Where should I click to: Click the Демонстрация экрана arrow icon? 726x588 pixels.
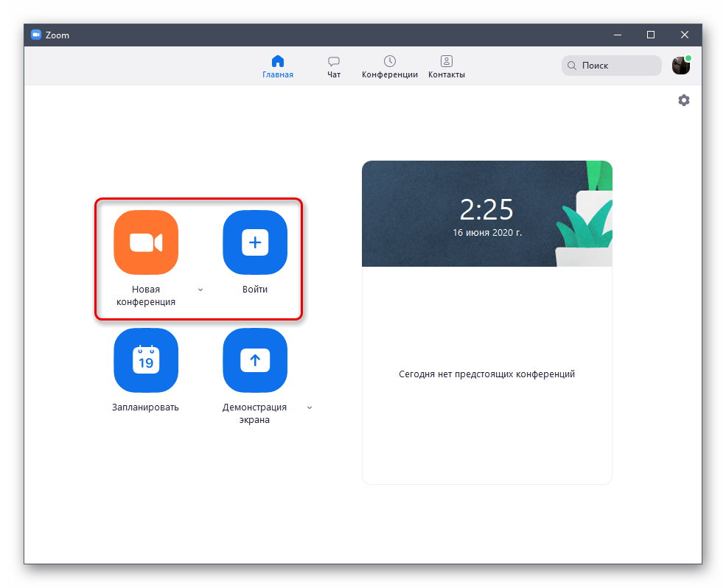(255, 360)
